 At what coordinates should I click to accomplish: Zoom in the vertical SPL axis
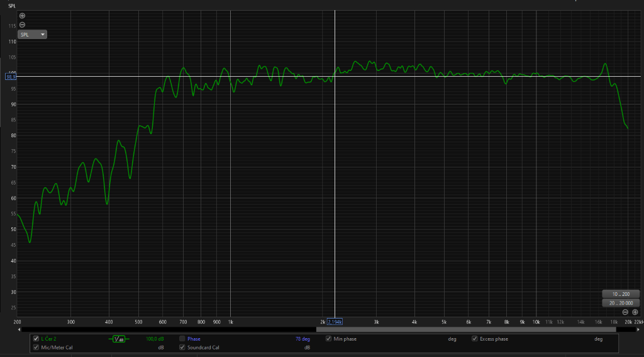pos(22,16)
